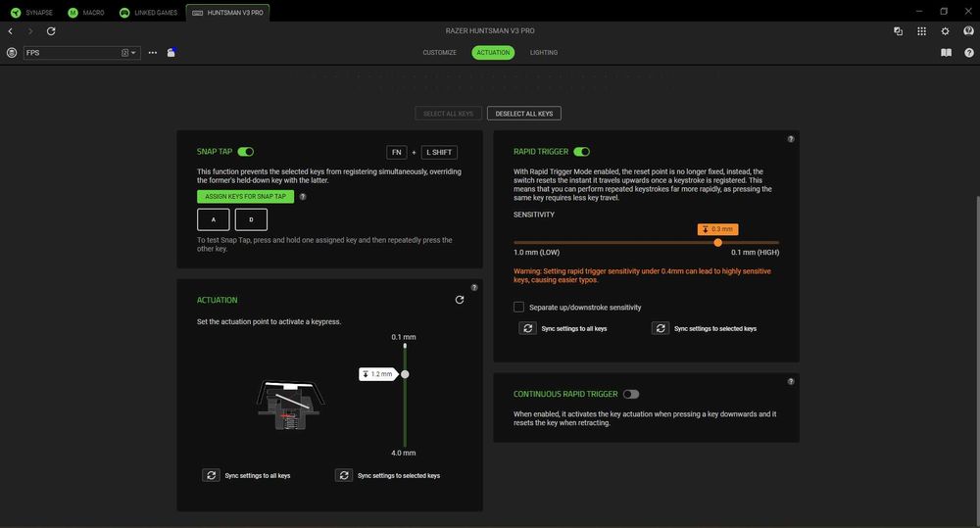Open the Customize section
Viewport: 980px width, 528px height.
[439, 53]
